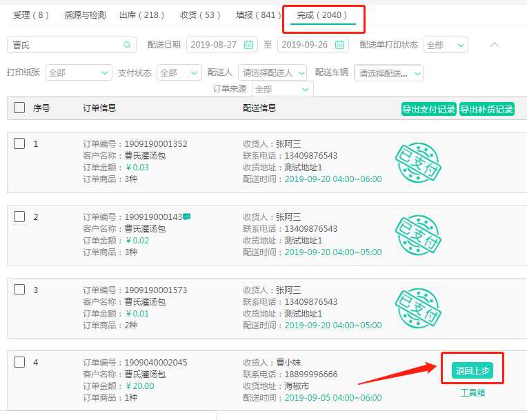Expand the 配送单打印状态 dropdown

[446, 45]
